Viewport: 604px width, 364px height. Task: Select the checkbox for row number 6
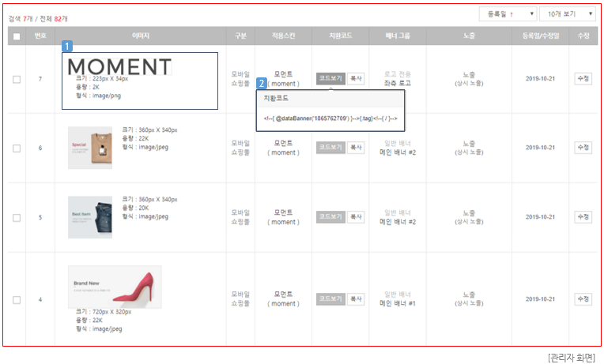[17, 148]
